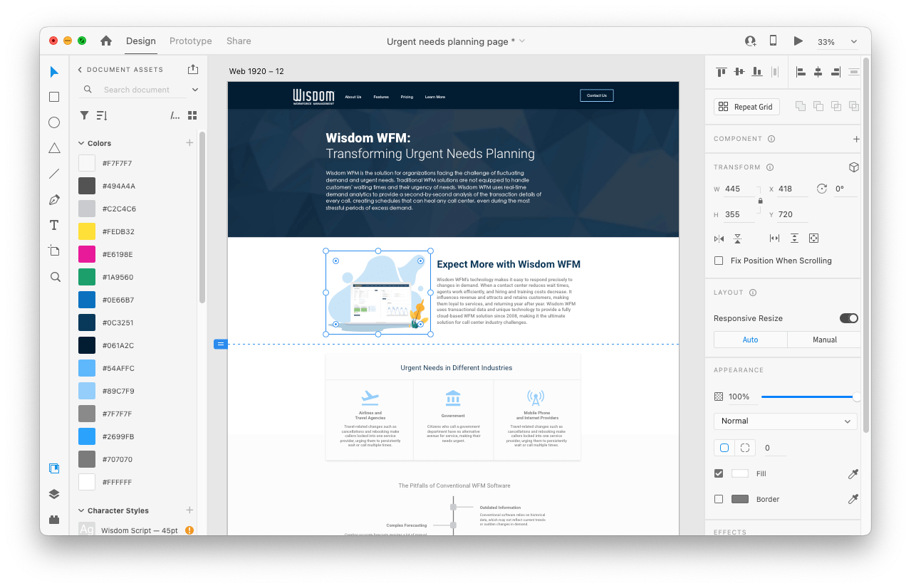
Task: Start desktop preview play button
Action: [x=798, y=41]
